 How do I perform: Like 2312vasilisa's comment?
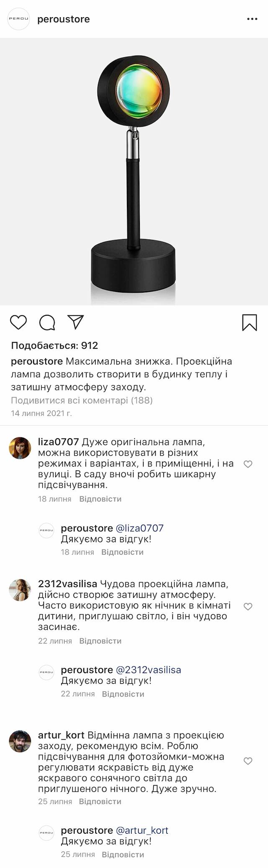[248, 606]
